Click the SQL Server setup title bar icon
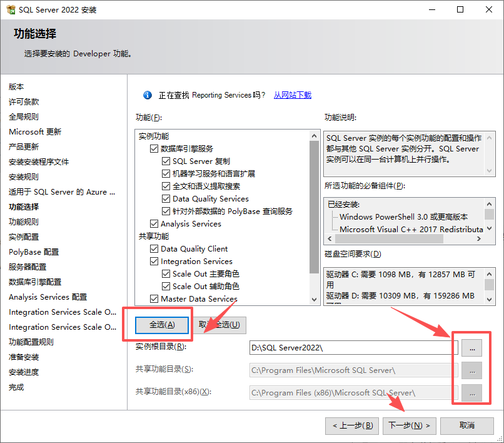 (11, 9)
